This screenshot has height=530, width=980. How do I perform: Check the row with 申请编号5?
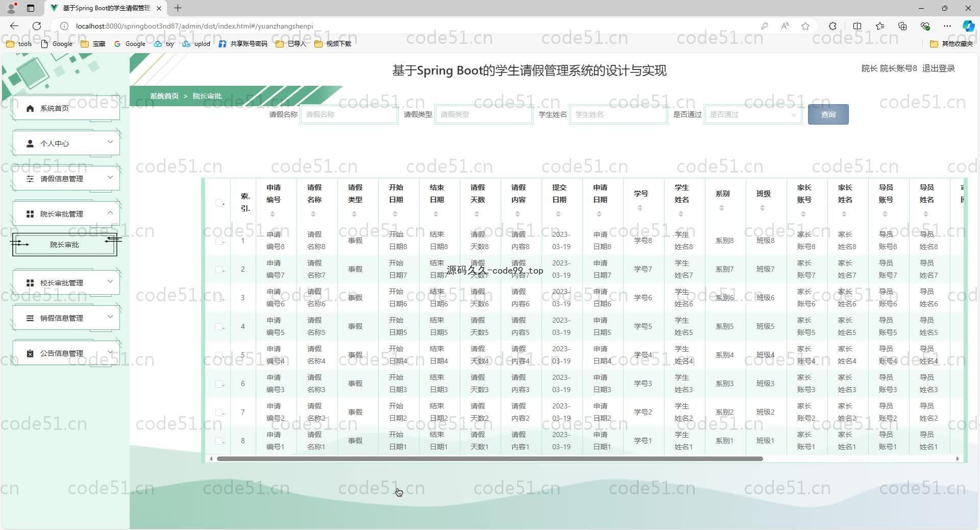click(218, 326)
